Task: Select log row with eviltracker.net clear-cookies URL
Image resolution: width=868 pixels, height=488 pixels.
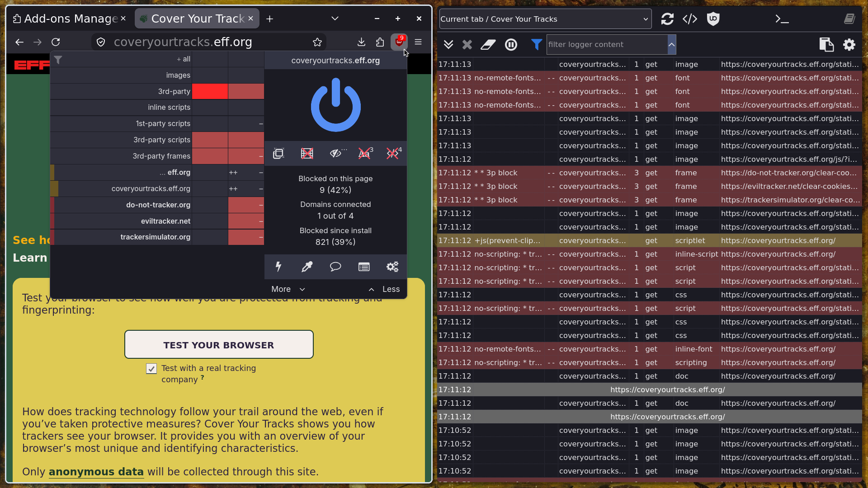Action: coord(650,186)
